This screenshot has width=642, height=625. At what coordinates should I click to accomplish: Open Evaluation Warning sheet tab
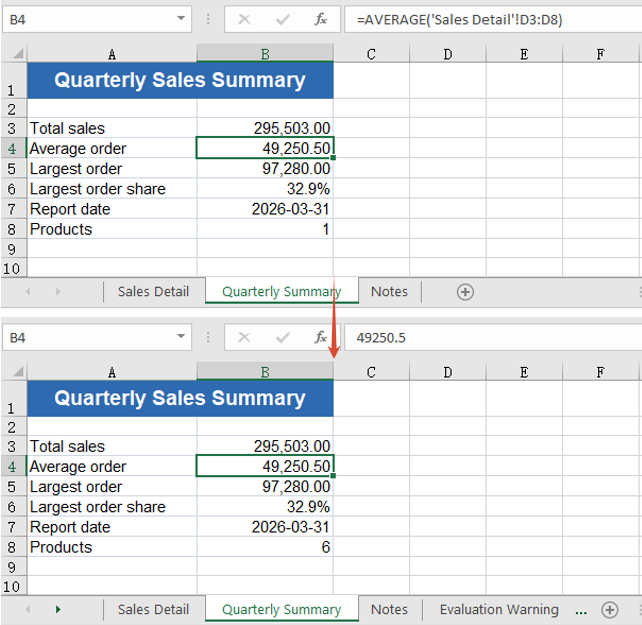click(499, 609)
